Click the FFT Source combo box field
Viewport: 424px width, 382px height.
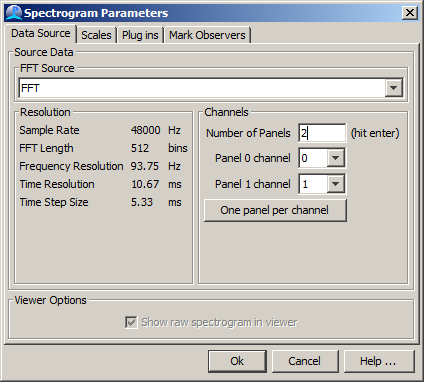[x=211, y=88]
